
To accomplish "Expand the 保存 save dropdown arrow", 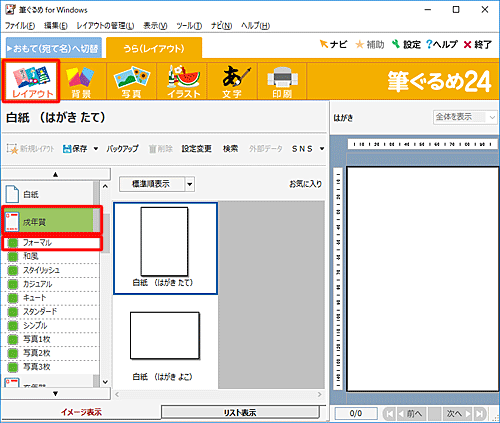I will coord(96,149).
